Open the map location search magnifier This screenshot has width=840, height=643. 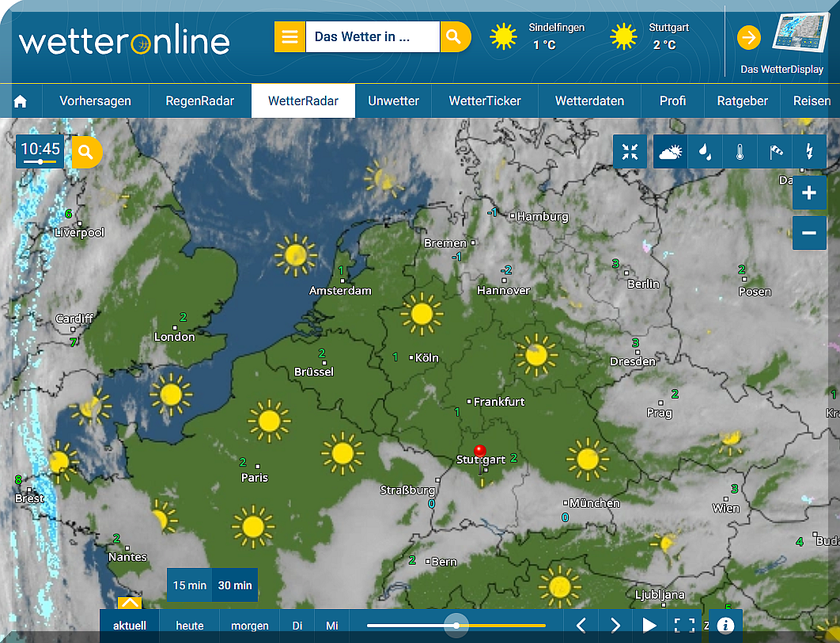pyautogui.click(x=87, y=152)
